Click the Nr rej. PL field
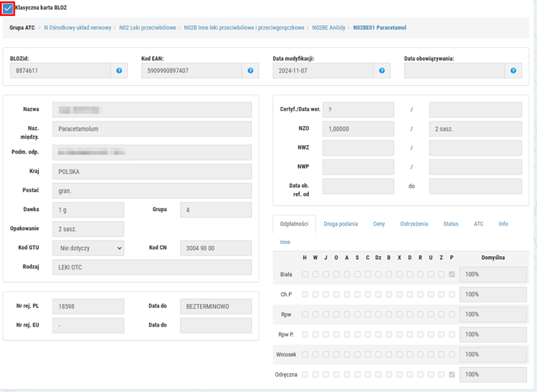 point(87,306)
